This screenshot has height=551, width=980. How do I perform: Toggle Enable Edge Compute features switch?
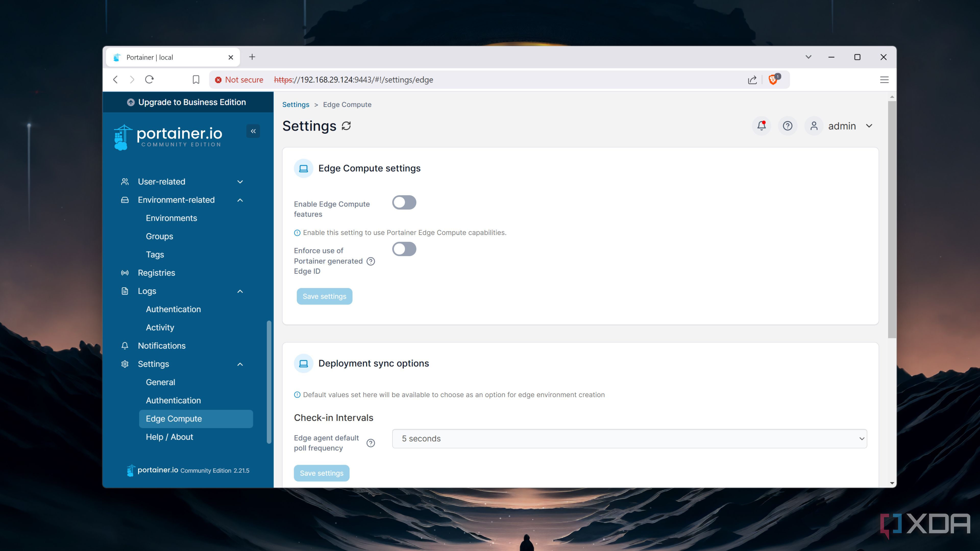[404, 202]
